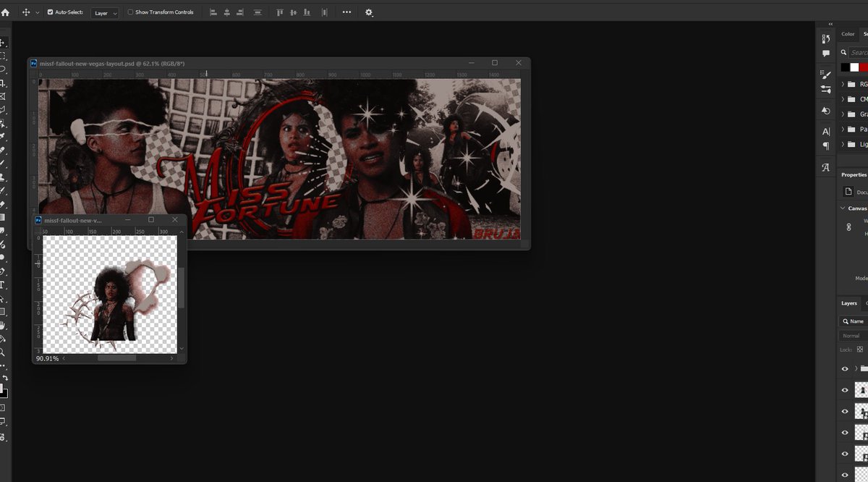
Task: Align right edges icon in options bar
Action: pos(241,12)
